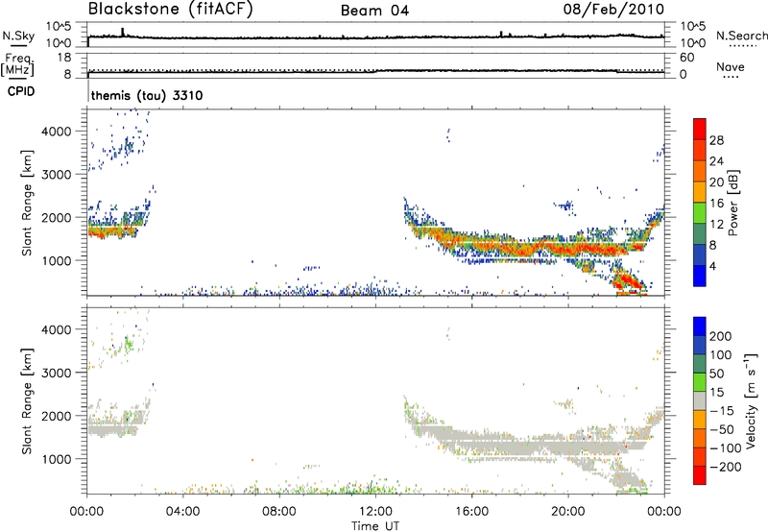Click the "4000" tick in the power panel
Screen dimensions: 768x532
point(57,132)
